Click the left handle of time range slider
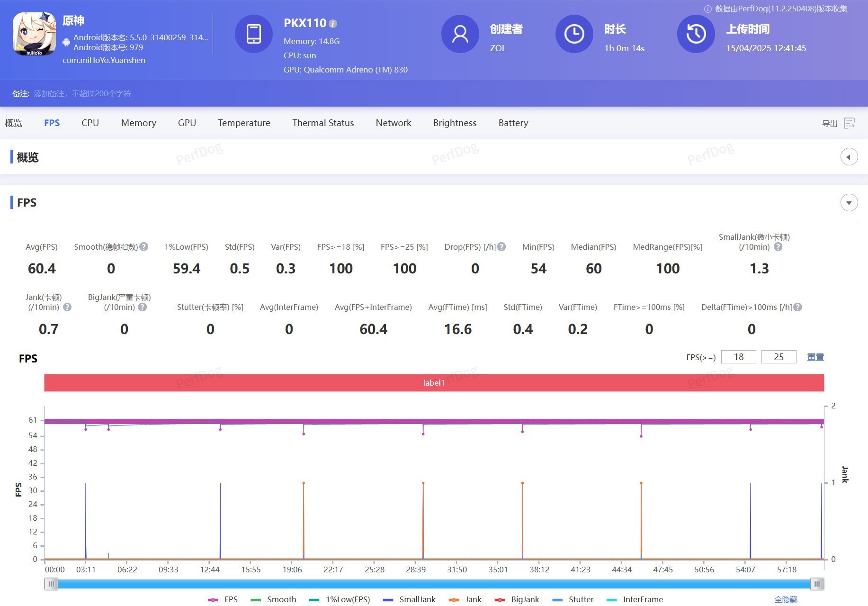The width and height of the screenshot is (868, 606). (x=51, y=584)
